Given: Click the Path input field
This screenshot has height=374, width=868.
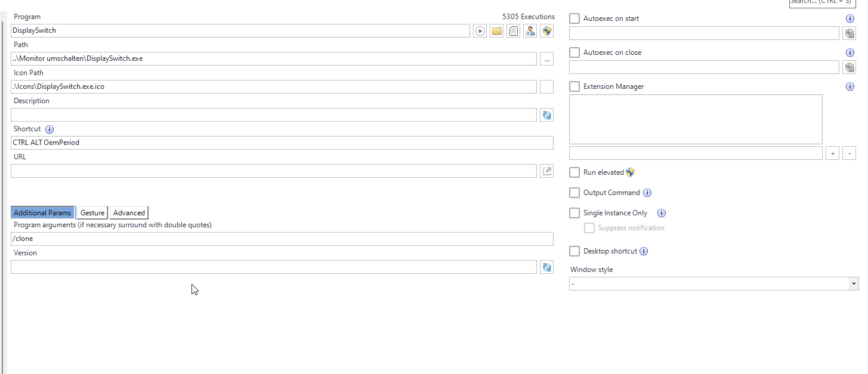Looking at the screenshot, I should click(274, 59).
